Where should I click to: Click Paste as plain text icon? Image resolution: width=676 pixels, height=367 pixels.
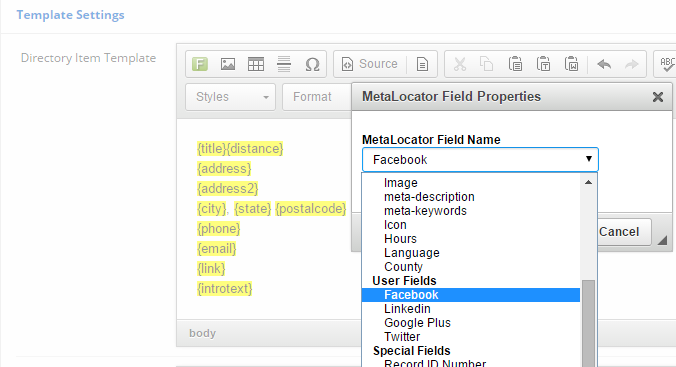[x=543, y=64]
